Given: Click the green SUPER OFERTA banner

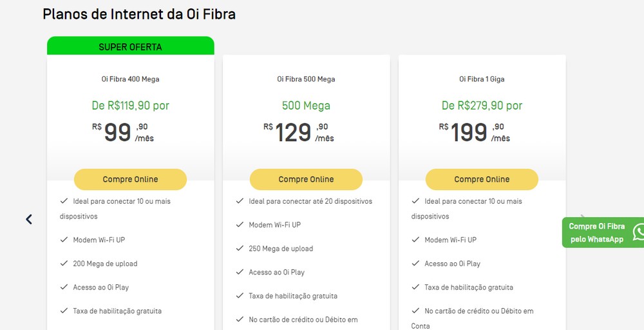Looking at the screenshot, I should click(x=130, y=46).
